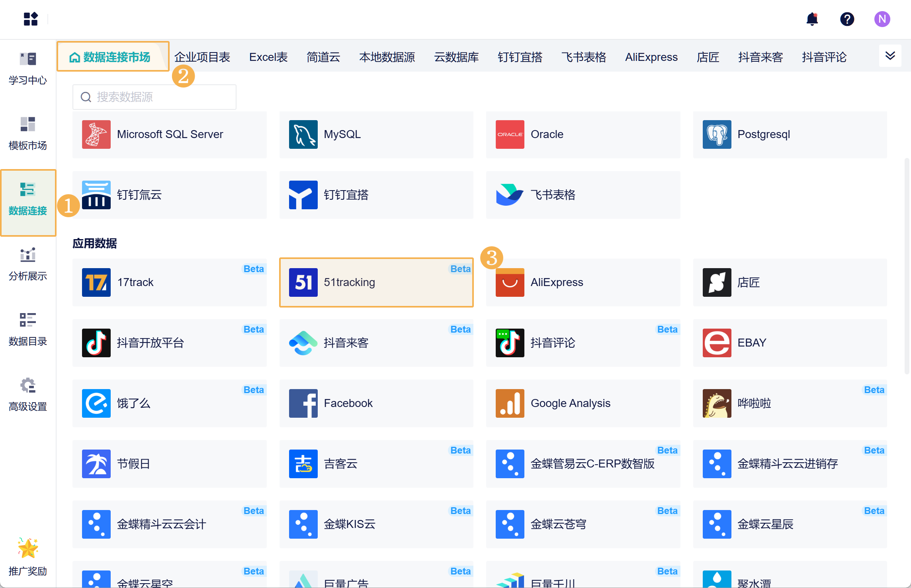
Task: Click the app grid logo icon
Action: pos(31,19)
